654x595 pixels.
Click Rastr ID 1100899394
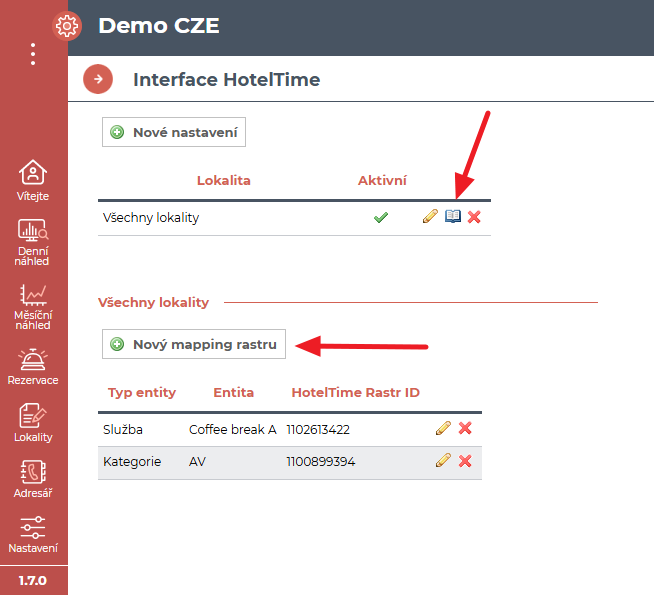[320, 462]
